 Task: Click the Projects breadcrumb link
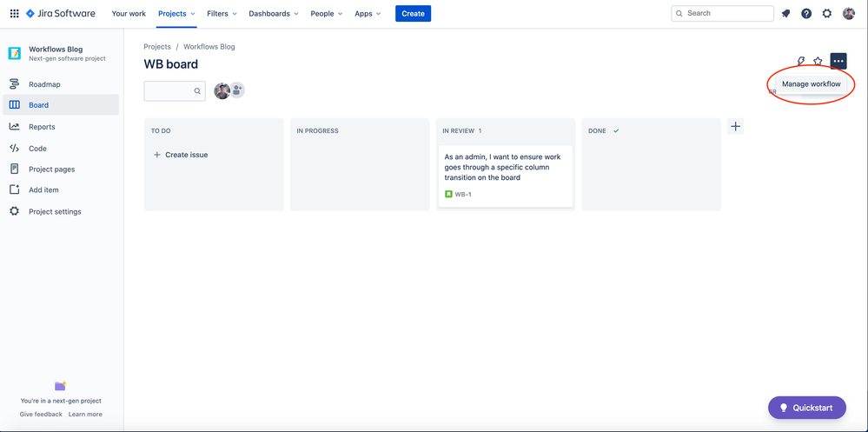157,47
